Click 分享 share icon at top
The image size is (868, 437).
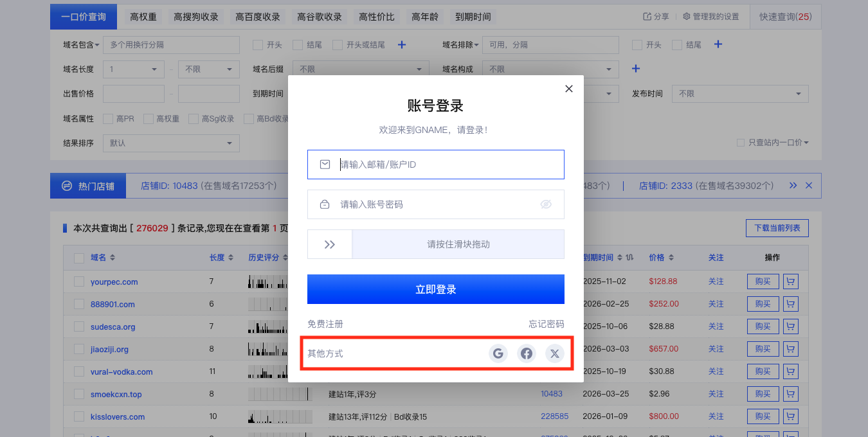coord(647,17)
